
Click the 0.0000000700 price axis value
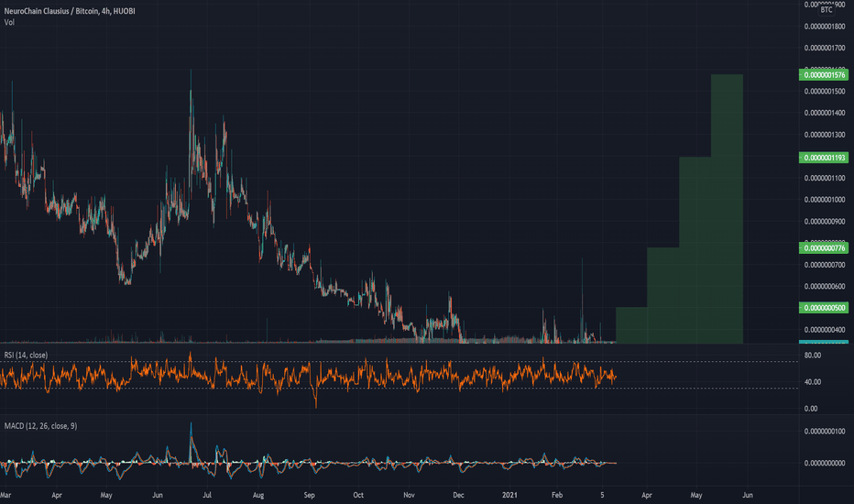coord(825,266)
